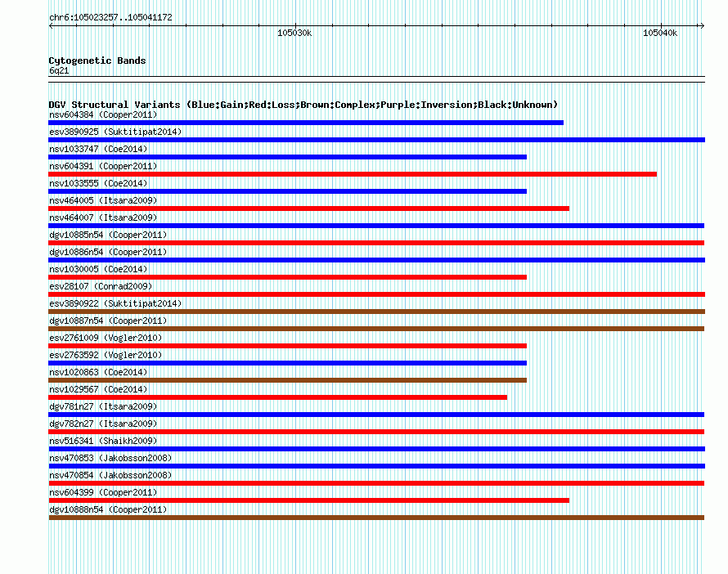The width and height of the screenshot is (728, 574).
Task: Click the nsv1030005 (Coe2014) label
Action: coord(98,269)
